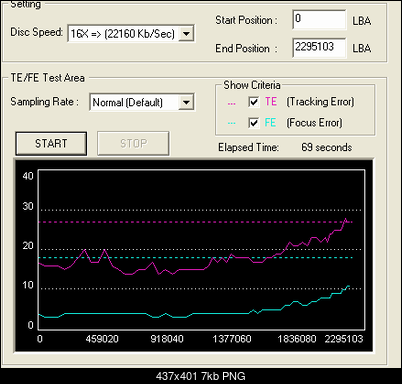The image size is (402, 384).
Task: Click into the End Position LBA field
Action: click(x=319, y=48)
